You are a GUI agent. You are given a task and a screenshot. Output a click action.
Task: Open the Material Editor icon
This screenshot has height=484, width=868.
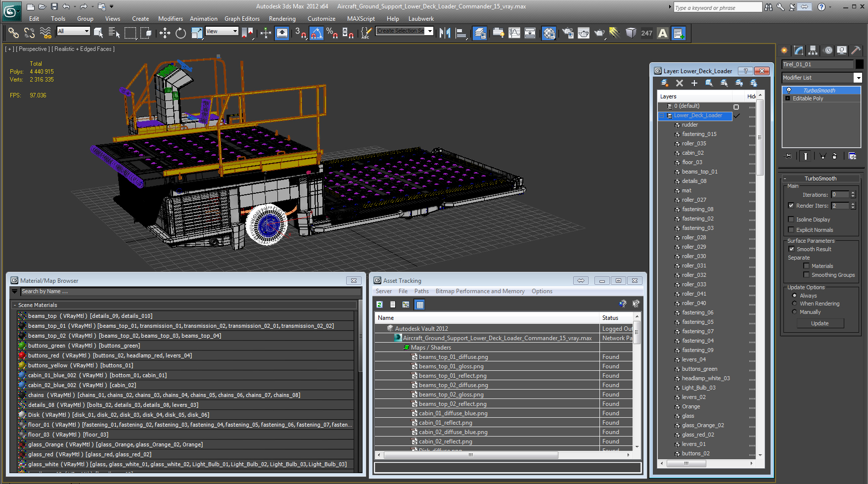pos(549,33)
